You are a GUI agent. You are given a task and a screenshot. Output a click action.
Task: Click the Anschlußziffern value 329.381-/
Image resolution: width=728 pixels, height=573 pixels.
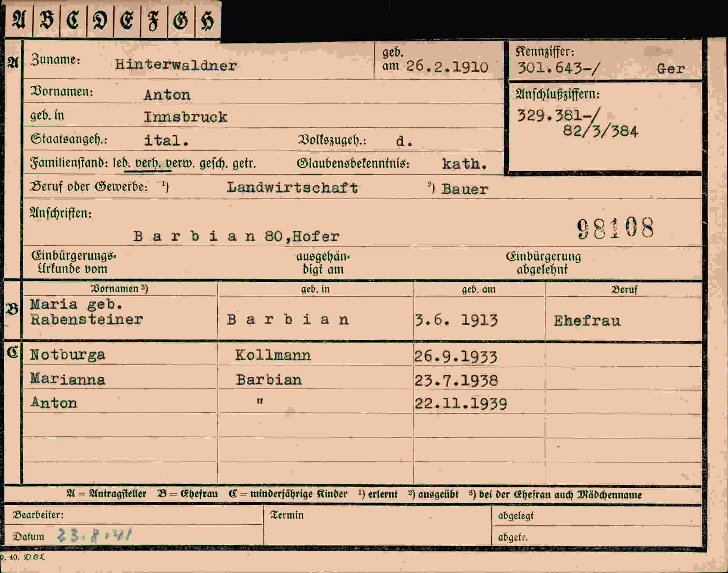click(x=558, y=116)
